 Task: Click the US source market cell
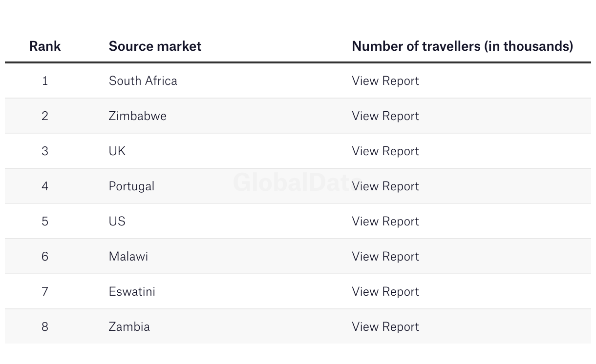click(x=117, y=222)
